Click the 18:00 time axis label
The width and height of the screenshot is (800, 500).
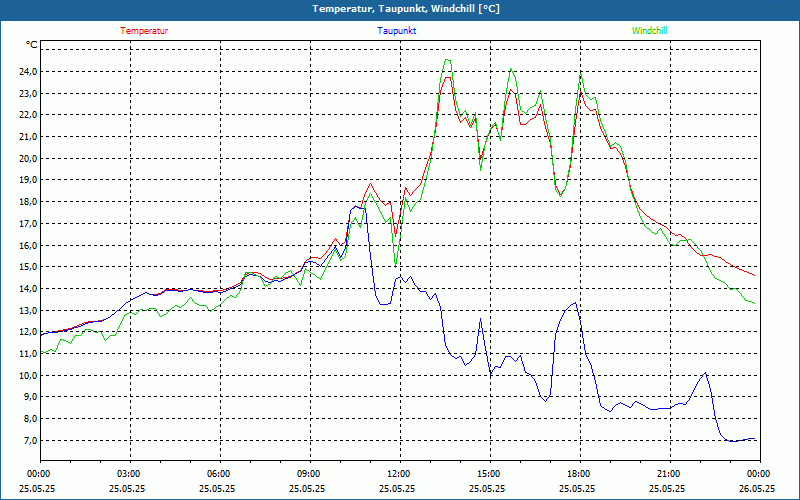[577, 474]
